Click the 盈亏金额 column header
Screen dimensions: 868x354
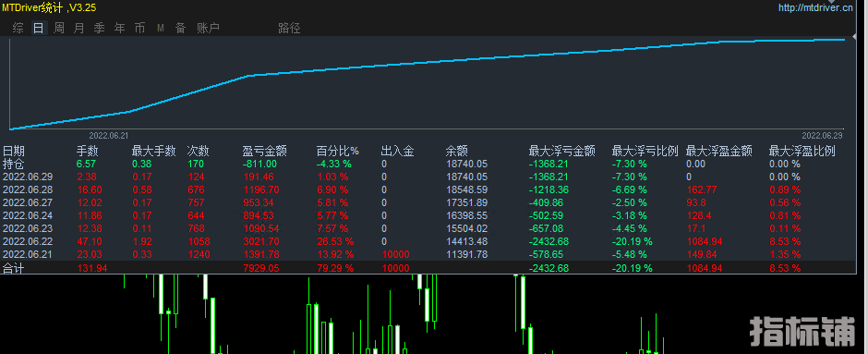coord(265,152)
